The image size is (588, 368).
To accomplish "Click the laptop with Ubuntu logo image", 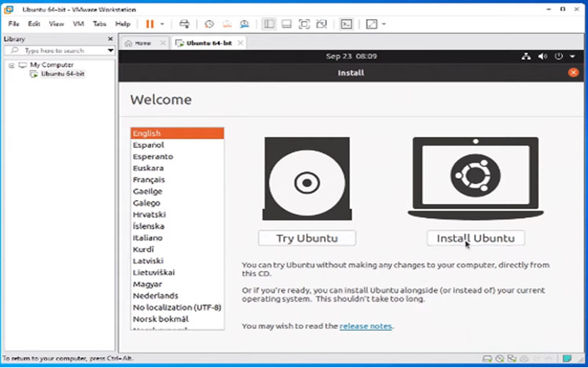I will [476, 178].
